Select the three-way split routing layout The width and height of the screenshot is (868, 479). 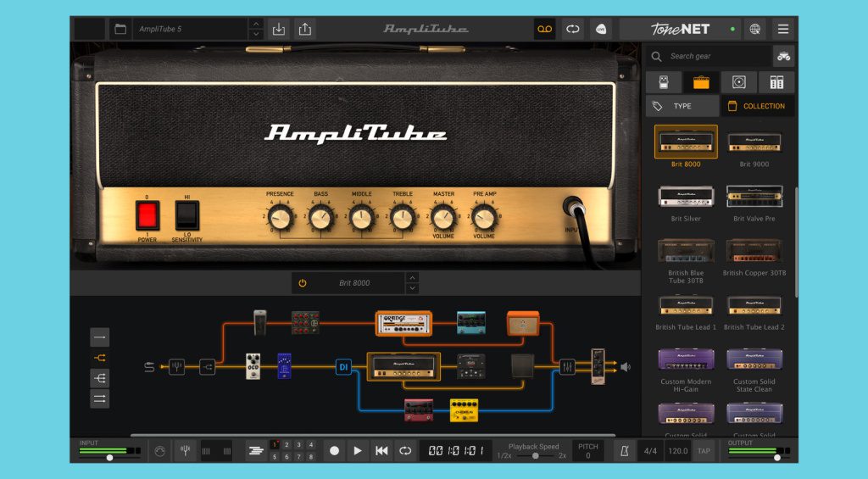[100, 378]
